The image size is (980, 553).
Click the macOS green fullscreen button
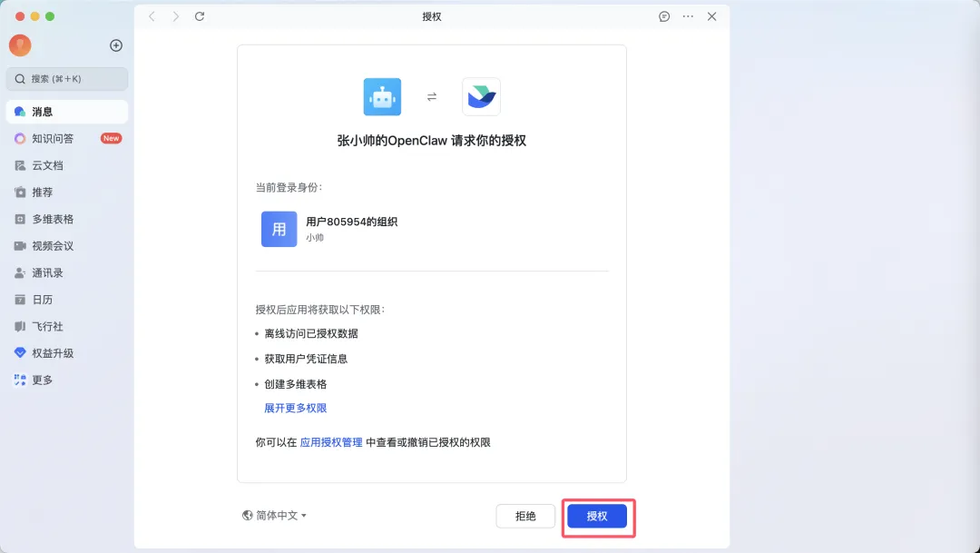[50, 16]
